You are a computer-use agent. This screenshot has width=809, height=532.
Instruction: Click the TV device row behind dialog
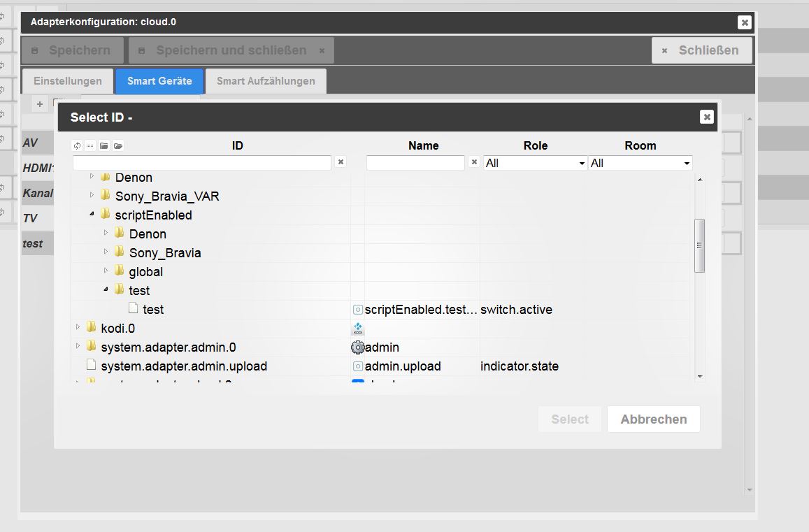pyautogui.click(x=37, y=218)
